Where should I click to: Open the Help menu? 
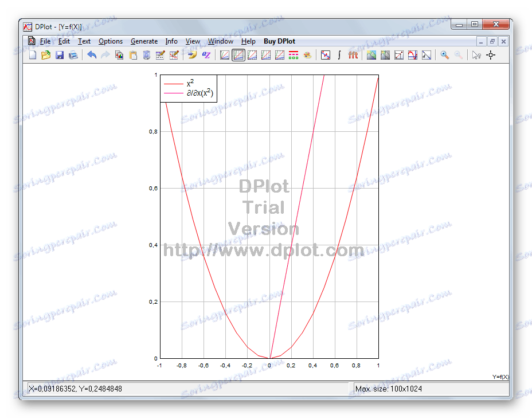(248, 41)
